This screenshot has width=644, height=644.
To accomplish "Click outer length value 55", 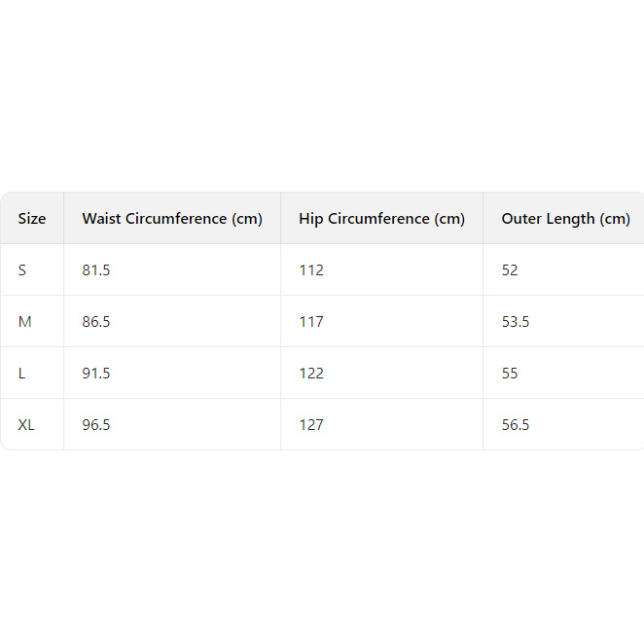I will [x=510, y=374].
